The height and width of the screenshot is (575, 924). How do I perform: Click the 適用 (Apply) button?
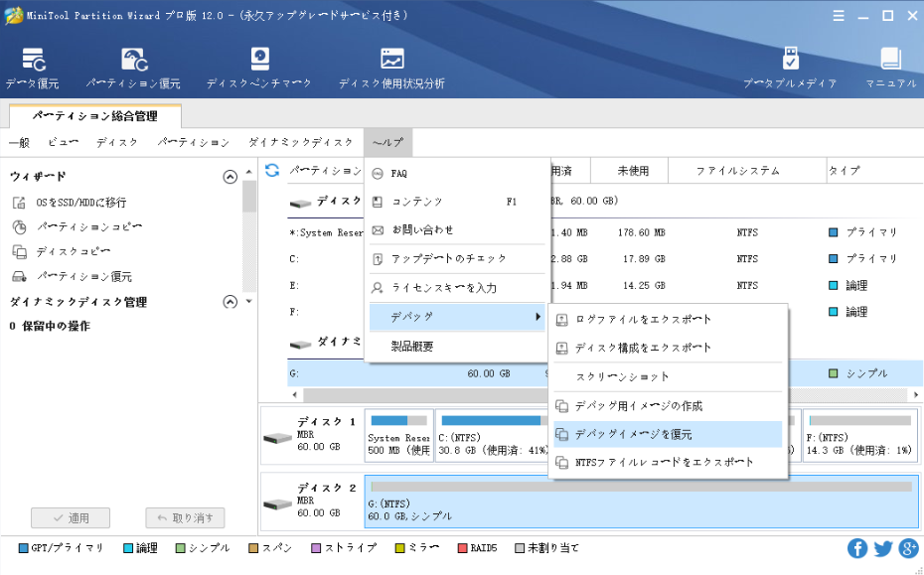point(72,518)
